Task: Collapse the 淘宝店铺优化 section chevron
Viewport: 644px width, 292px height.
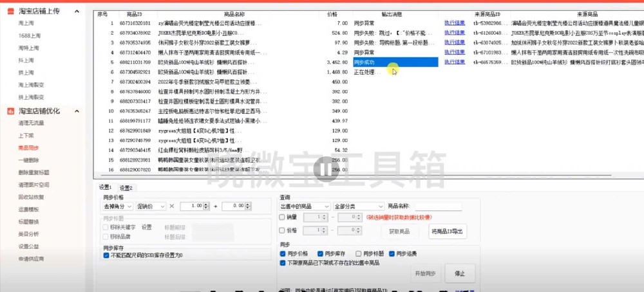Action: [77, 111]
